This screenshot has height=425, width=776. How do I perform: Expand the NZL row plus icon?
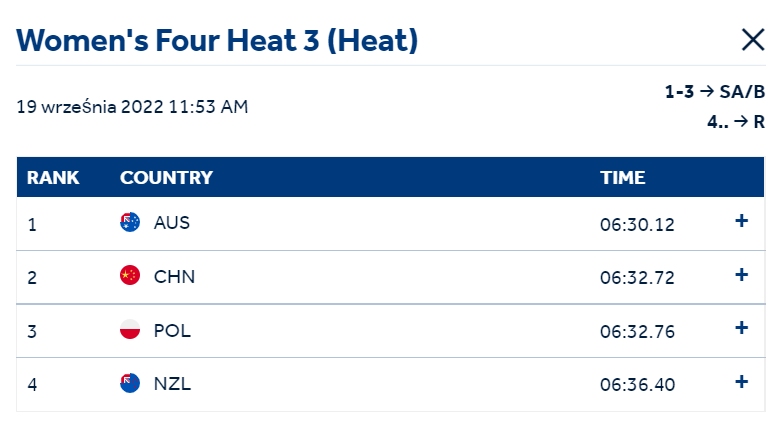[x=741, y=381]
